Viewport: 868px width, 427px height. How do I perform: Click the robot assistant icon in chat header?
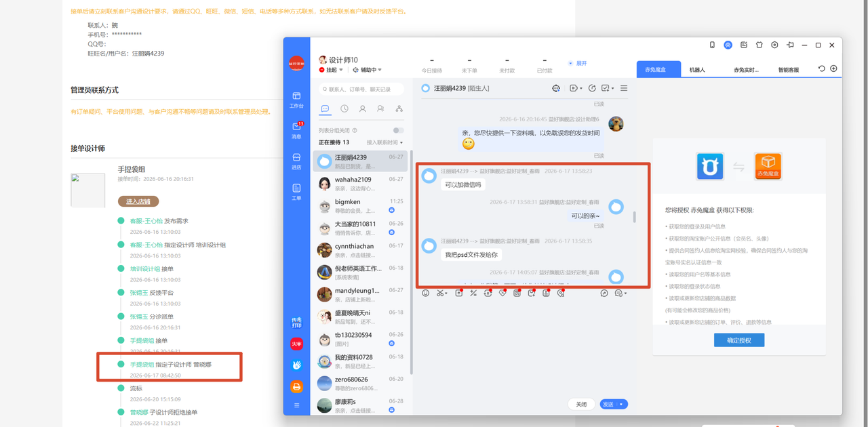click(x=556, y=88)
